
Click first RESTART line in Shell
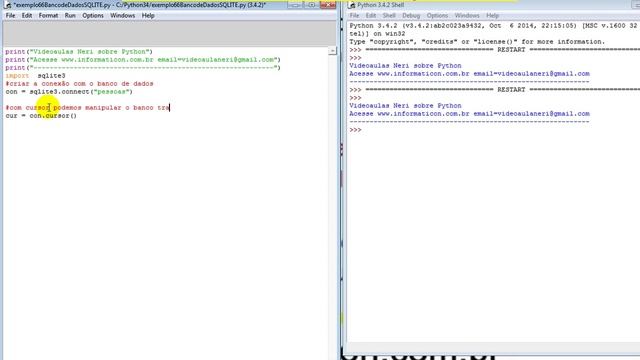[x=494, y=50]
